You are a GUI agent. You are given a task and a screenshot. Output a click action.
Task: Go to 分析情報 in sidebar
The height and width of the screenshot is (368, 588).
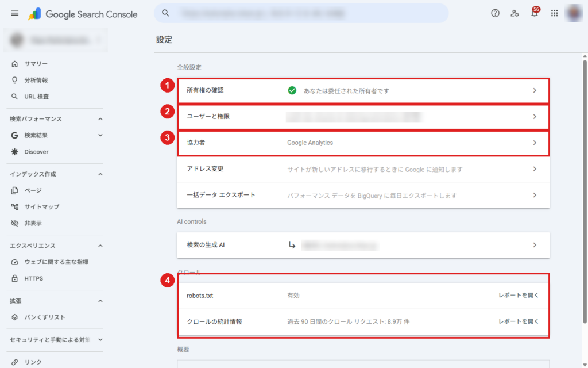tap(36, 80)
